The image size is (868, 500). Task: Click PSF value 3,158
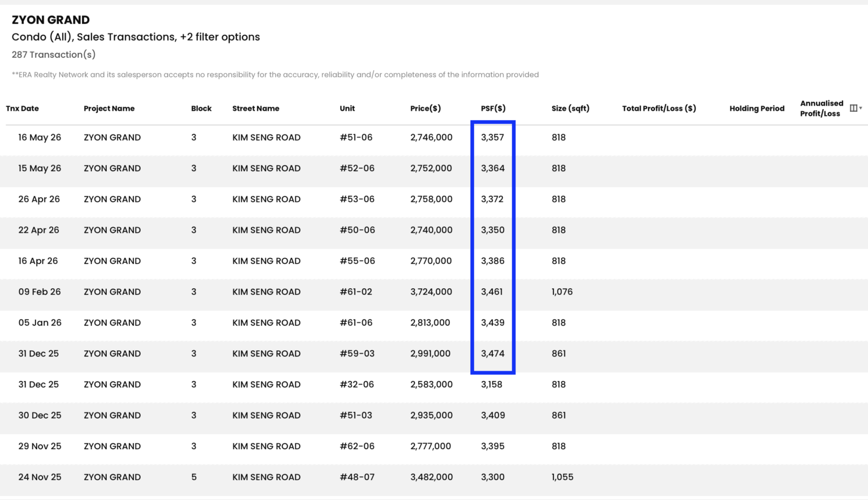(492, 385)
